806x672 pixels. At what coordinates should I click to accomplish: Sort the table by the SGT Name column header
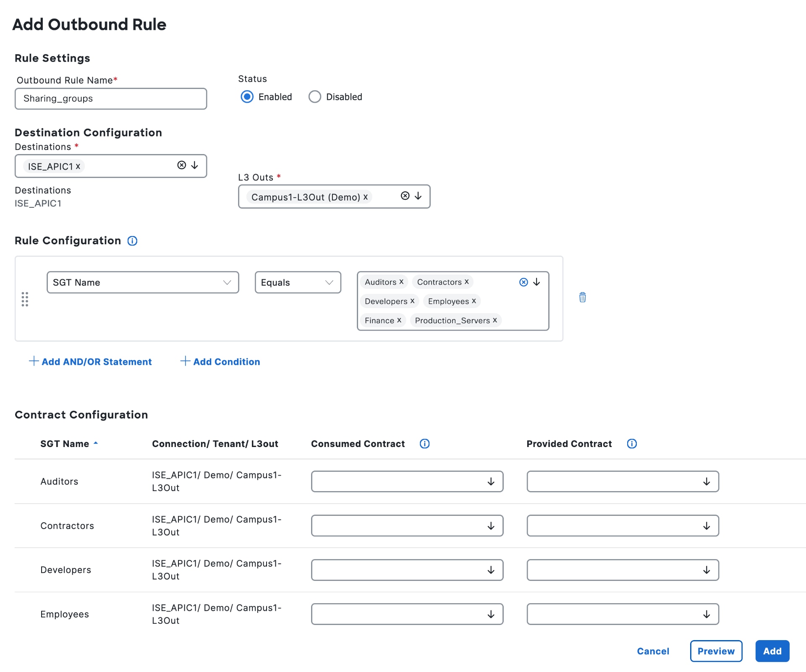point(65,444)
